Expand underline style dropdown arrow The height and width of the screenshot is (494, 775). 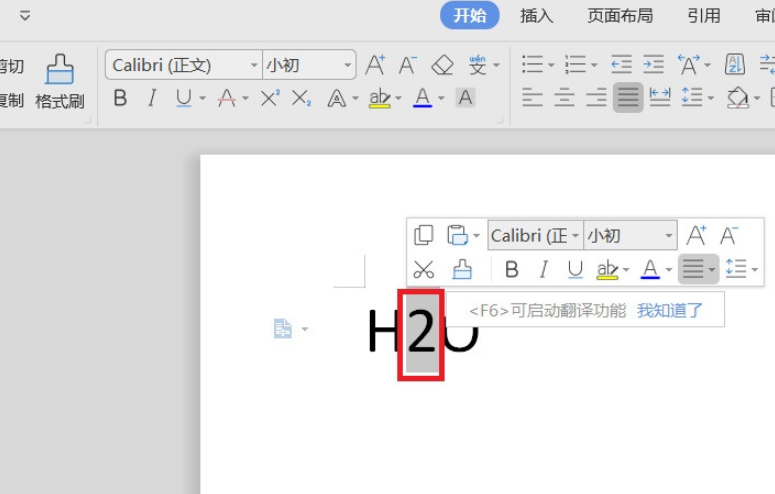(x=202, y=98)
